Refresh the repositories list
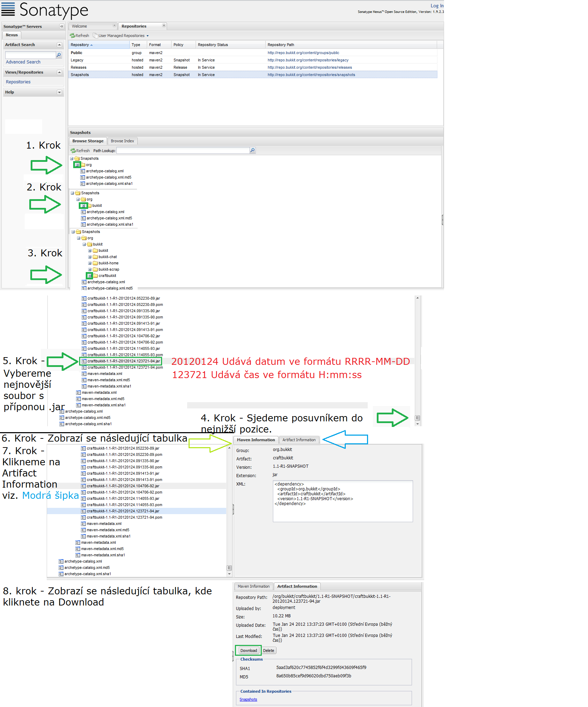 tap(79, 36)
